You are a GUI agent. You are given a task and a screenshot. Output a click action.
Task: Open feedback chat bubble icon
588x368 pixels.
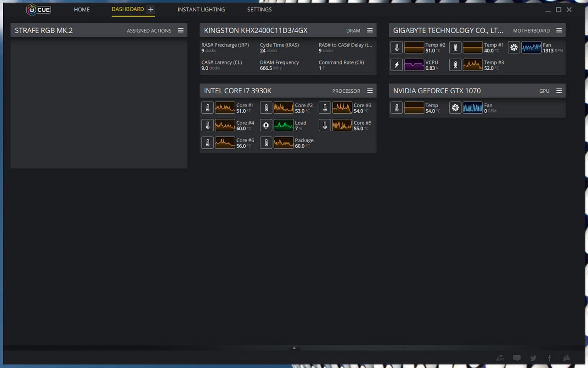(517, 358)
